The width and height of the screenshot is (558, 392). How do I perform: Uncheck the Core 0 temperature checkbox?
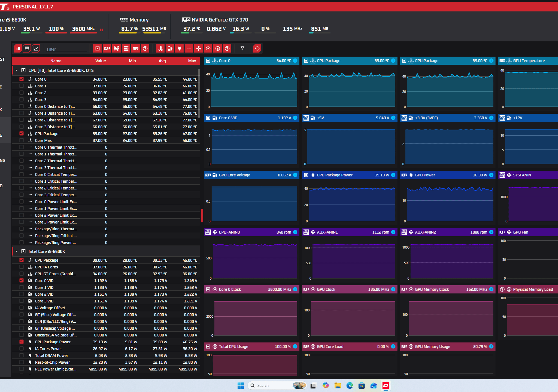(22, 79)
